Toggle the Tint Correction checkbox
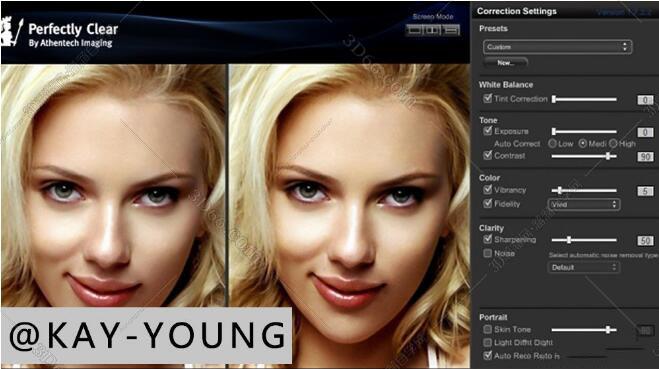The height and width of the screenshot is (369, 659). (488, 98)
